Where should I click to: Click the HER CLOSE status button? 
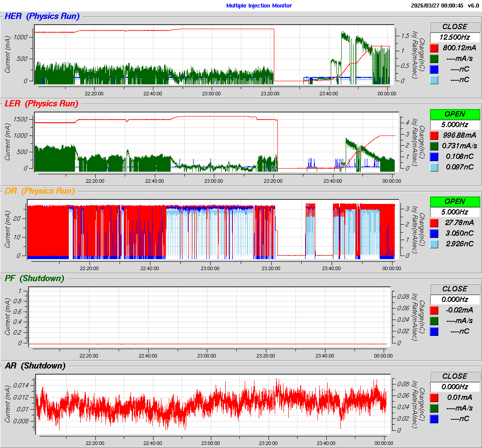click(455, 26)
